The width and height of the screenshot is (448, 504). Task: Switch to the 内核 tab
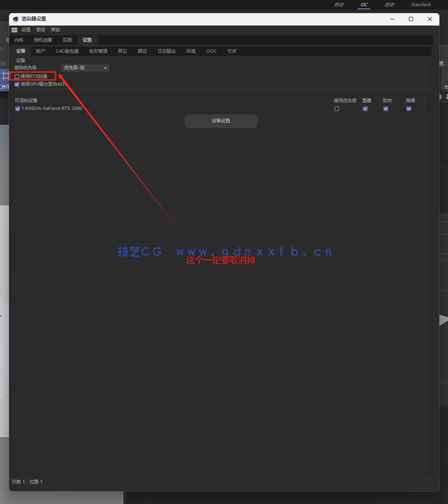pos(19,40)
